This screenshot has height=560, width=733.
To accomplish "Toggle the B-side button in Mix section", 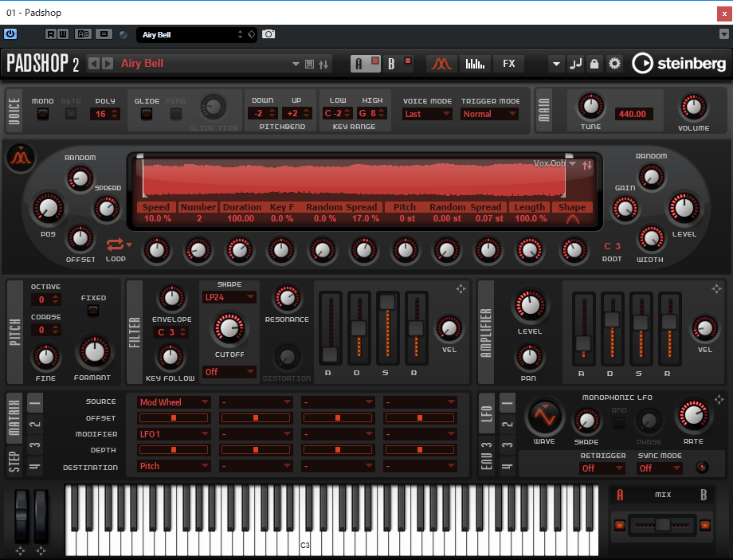I will point(705,526).
